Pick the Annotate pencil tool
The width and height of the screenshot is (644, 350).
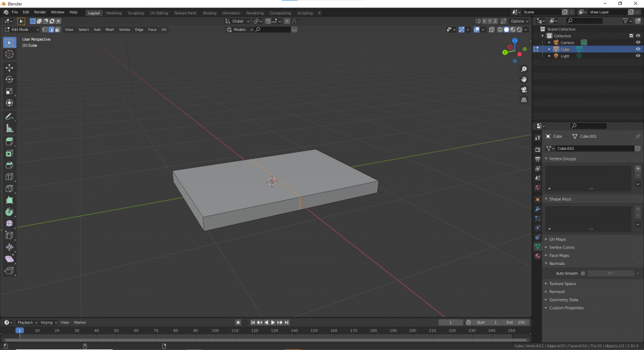pyautogui.click(x=9, y=116)
